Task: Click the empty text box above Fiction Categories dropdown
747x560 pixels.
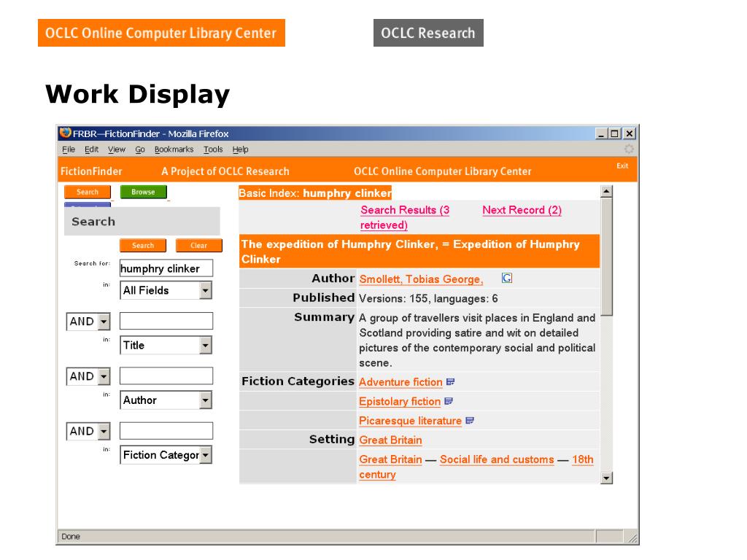Action: (166, 430)
